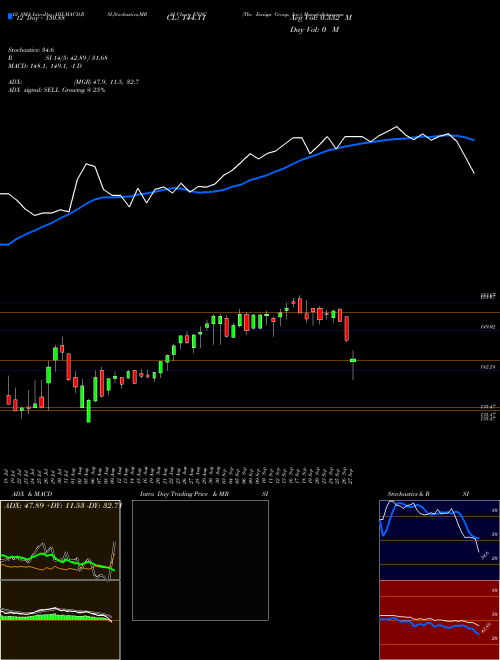Click the lowest green candlestick near chart bottom

89,411
